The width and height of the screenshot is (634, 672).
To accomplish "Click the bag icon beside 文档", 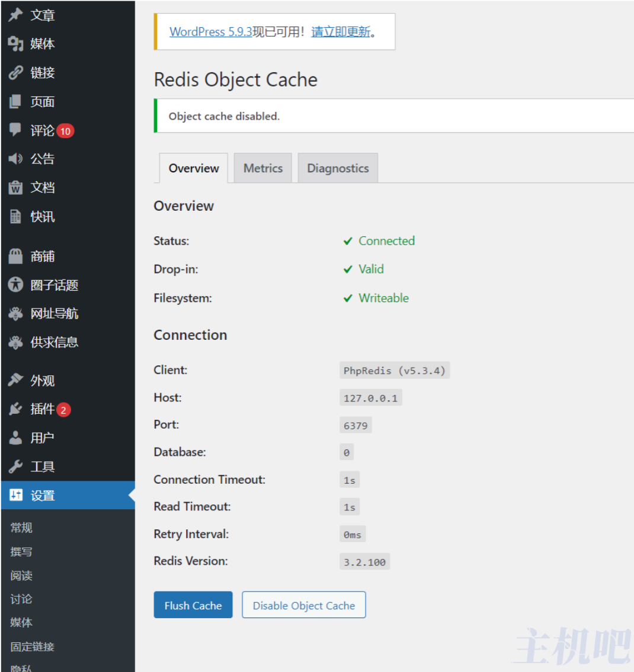I will pyautogui.click(x=15, y=187).
